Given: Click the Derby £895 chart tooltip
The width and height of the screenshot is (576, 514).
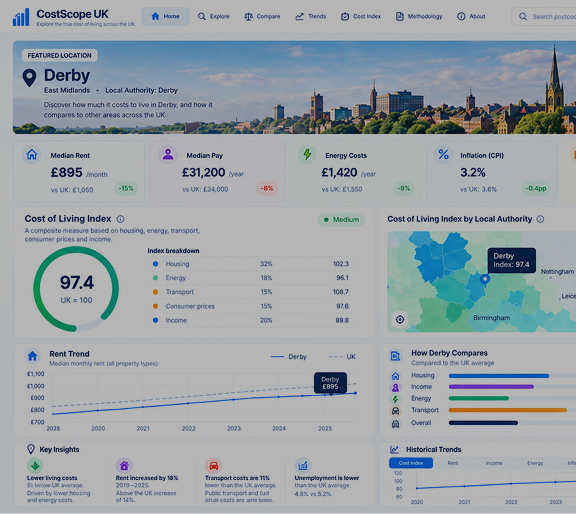Looking at the screenshot, I should 330,383.
